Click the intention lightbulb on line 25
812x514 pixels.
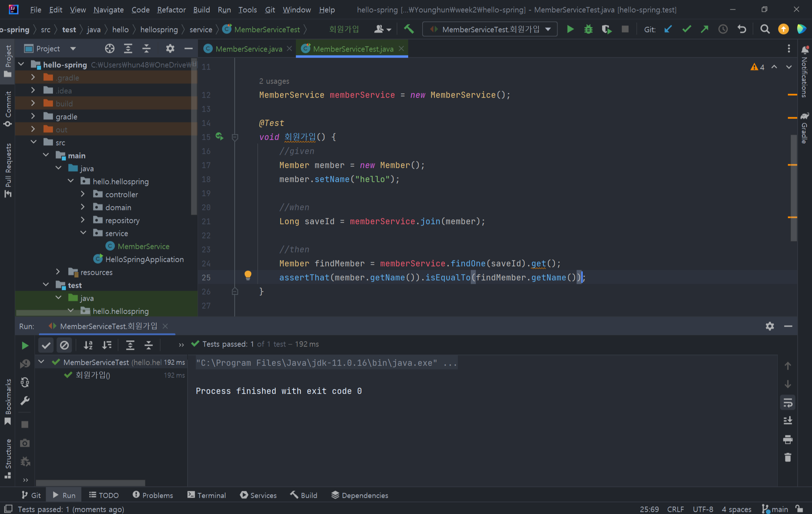[248, 276]
